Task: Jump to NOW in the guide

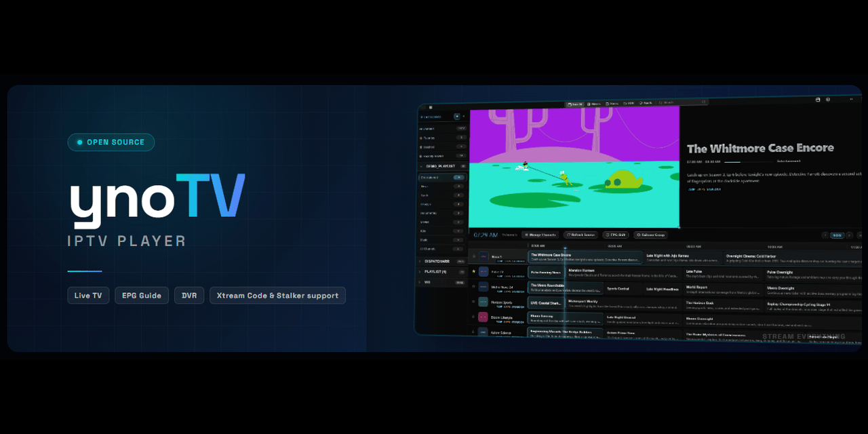Action: pyautogui.click(x=837, y=235)
